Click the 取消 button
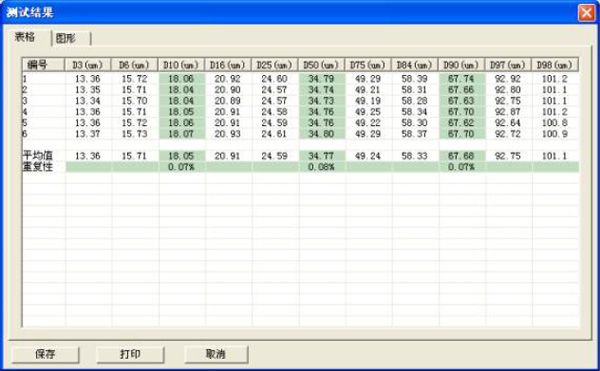The width and height of the screenshot is (600, 371). (x=216, y=354)
